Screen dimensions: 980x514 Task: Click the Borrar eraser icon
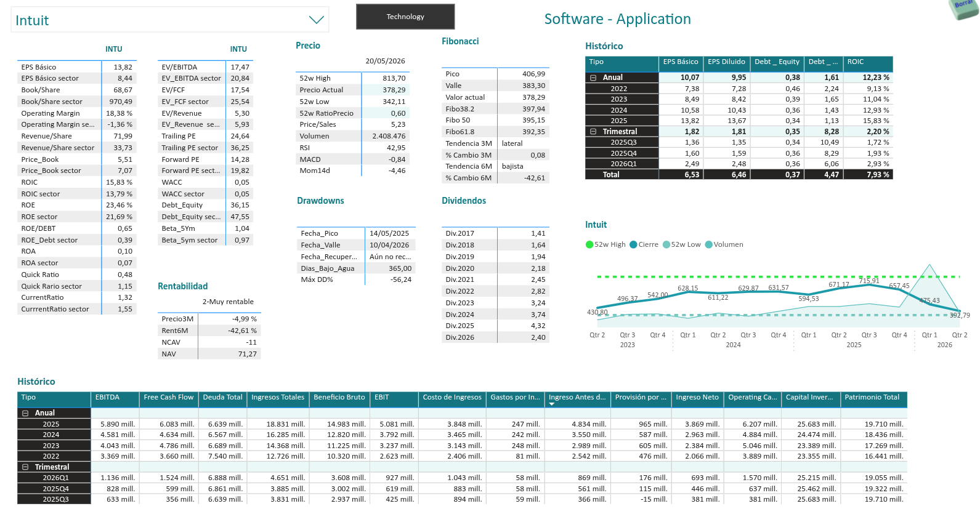[964, 8]
